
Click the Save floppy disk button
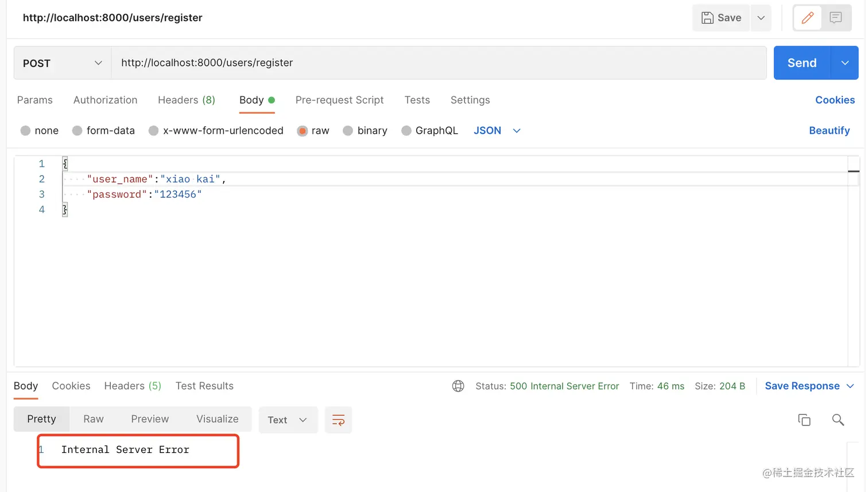pos(721,18)
